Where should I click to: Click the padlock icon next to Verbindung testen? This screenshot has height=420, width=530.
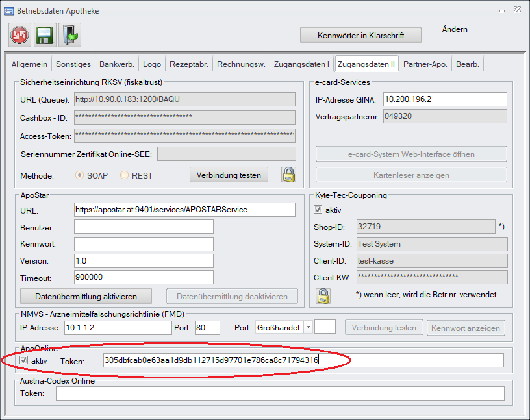click(x=288, y=175)
